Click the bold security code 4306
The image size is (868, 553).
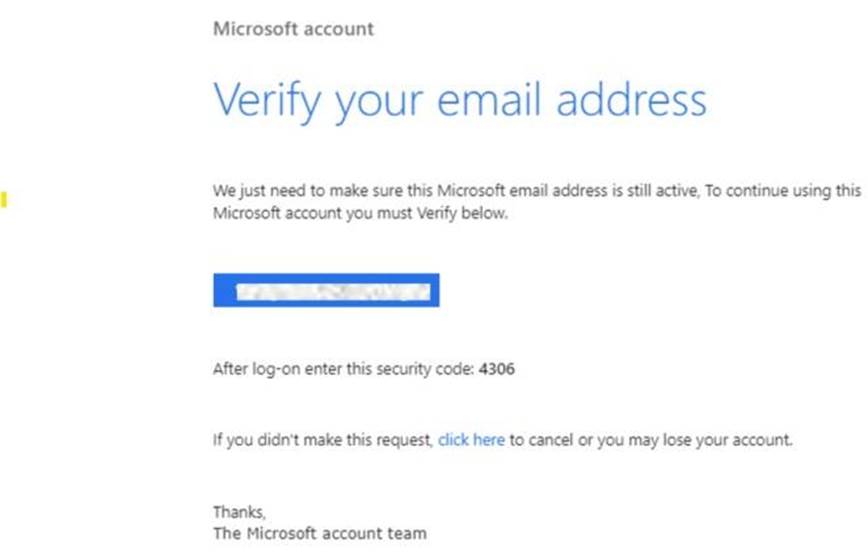click(496, 369)
